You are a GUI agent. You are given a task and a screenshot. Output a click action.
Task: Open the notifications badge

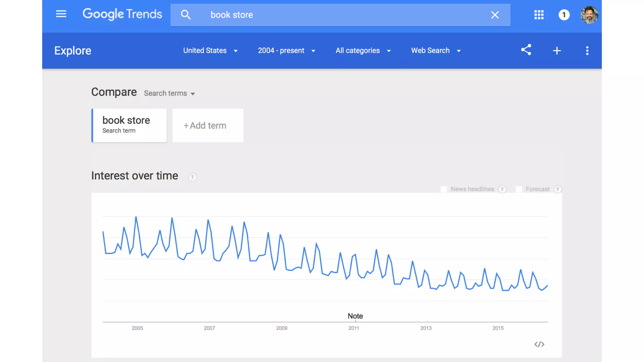pos(564,15)
